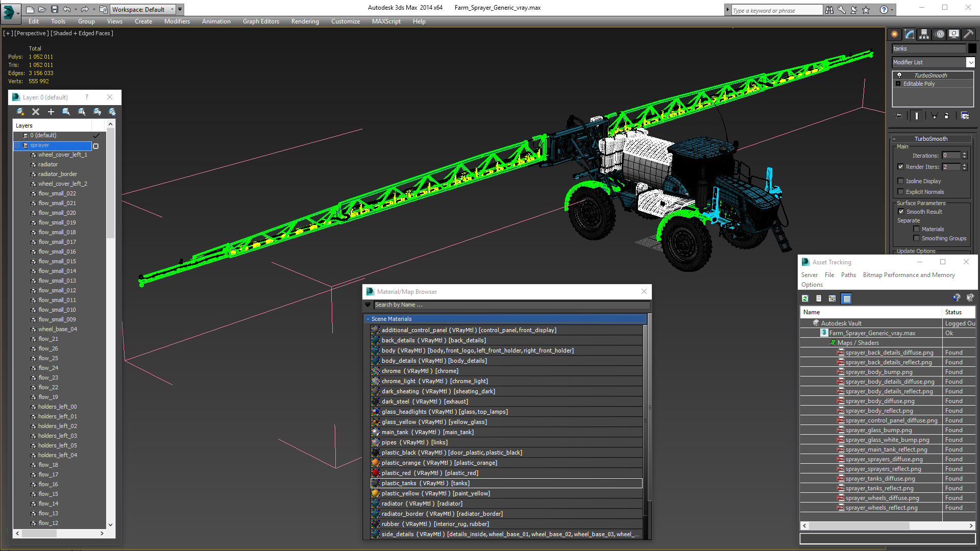Open the Utilities hammer panel tab
The width and height of the screenshot is (980, 551).
coord(968,34)
